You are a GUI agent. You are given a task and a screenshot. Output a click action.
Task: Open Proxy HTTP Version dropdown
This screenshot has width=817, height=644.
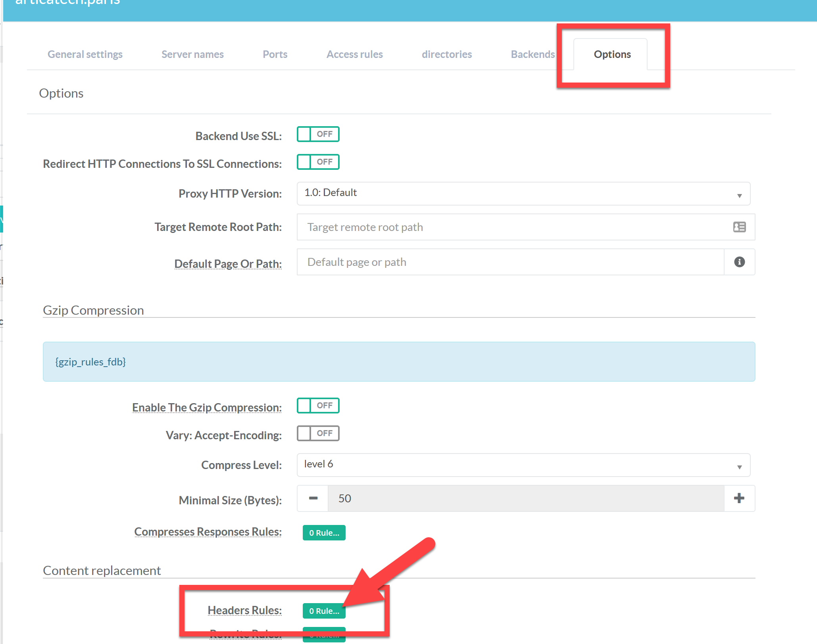coord(523,194)
